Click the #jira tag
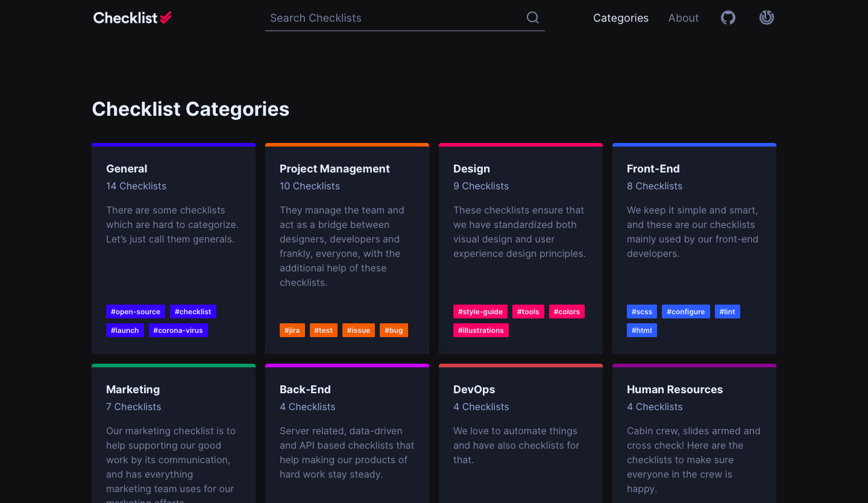The width and height of the screenshot is (868, 503). pos(292,331)
